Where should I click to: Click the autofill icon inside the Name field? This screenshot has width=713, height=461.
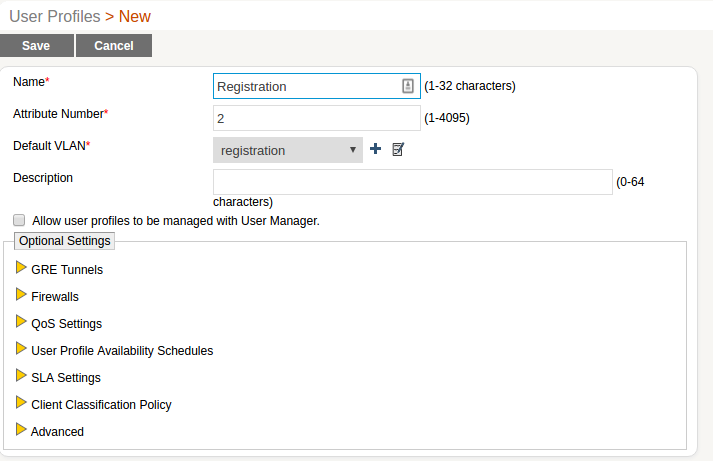[x=408, y=86]
